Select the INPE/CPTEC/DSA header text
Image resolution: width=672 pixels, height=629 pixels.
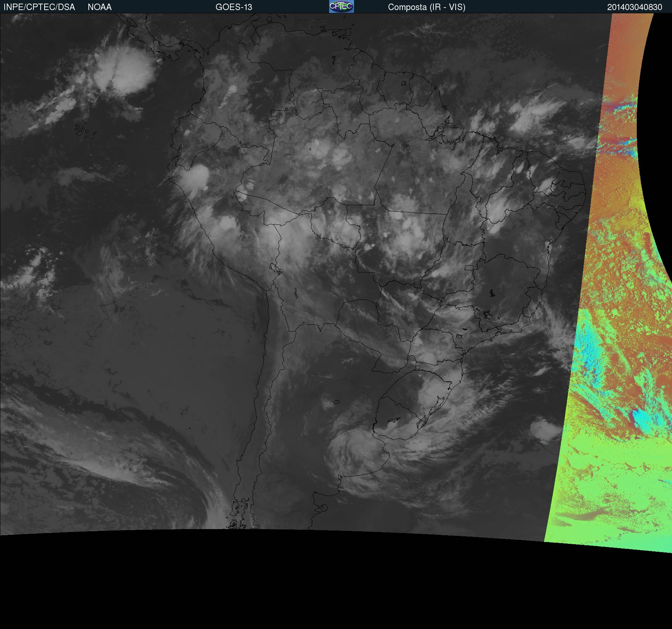coord(39,7)
